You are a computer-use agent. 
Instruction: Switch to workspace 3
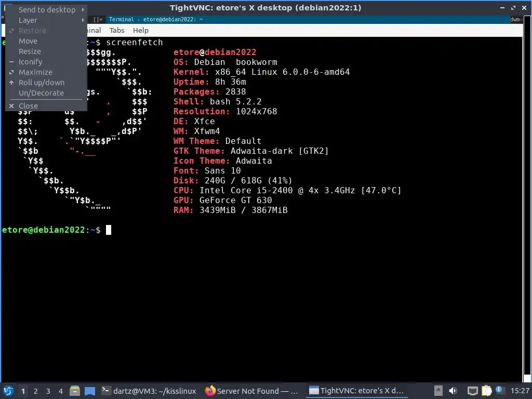[x=48, y=391]
